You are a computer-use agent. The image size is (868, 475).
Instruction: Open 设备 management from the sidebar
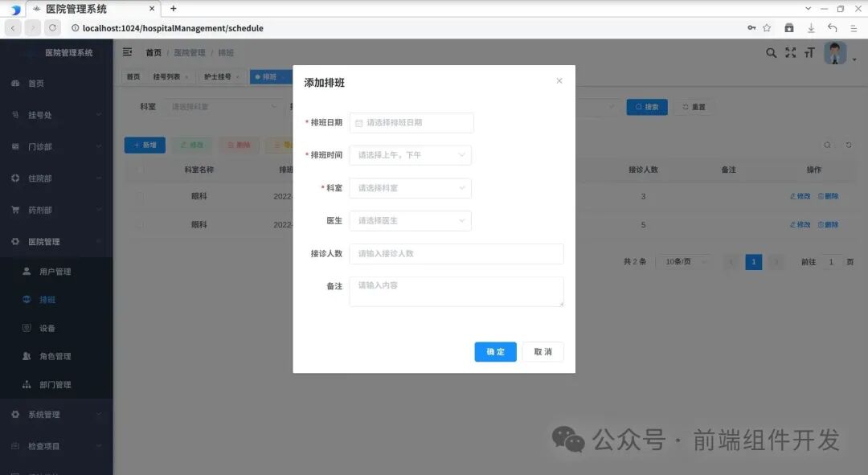[x=50, y=327]
